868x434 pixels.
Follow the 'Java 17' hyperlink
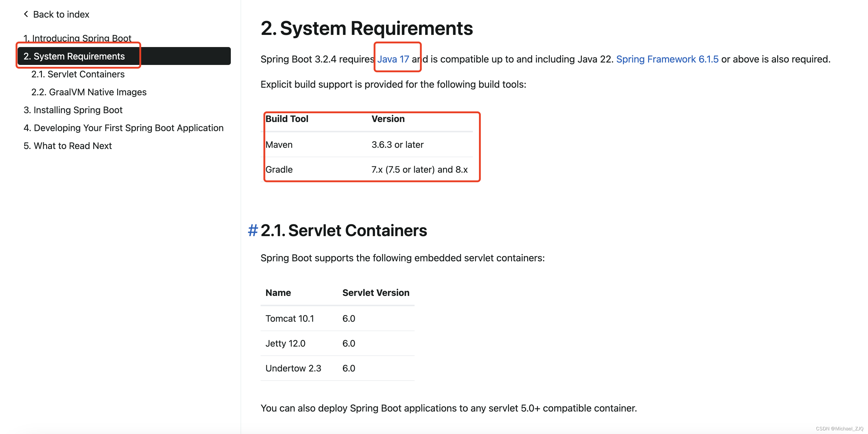(x=393, y=59)
